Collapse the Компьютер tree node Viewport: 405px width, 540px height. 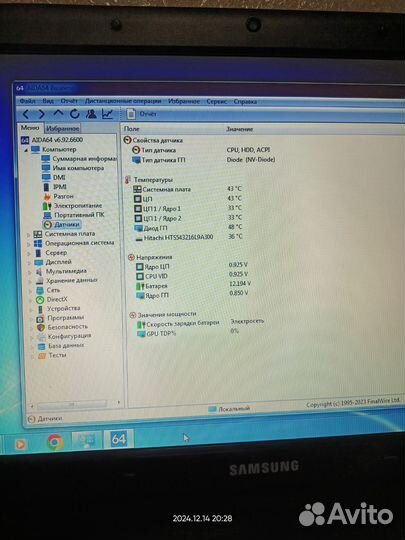pos(26,150)
